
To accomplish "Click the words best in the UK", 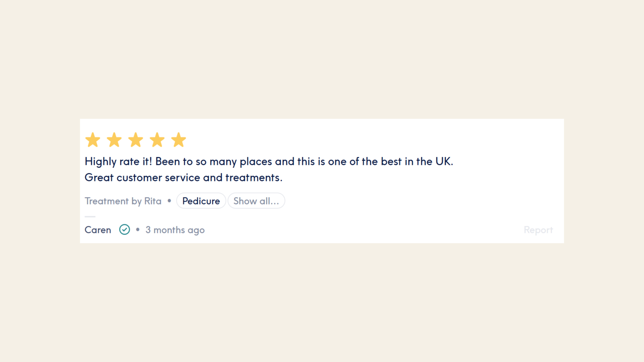I will point(417,162).
